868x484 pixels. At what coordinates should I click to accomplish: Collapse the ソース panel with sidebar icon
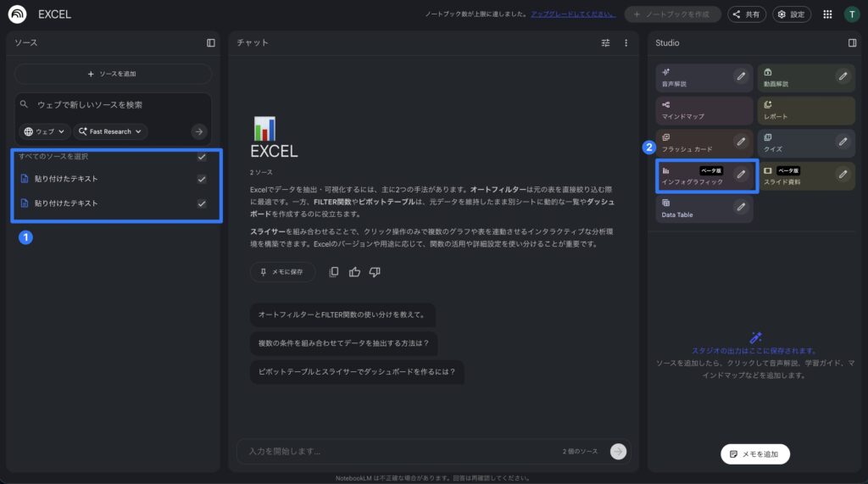click(x=211, y=42)
